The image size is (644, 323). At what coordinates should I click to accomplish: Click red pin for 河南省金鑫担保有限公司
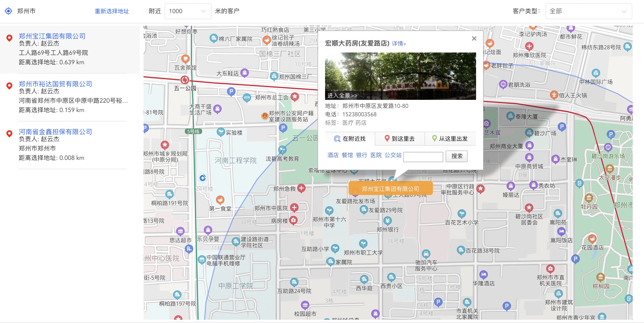coord(9,134)
